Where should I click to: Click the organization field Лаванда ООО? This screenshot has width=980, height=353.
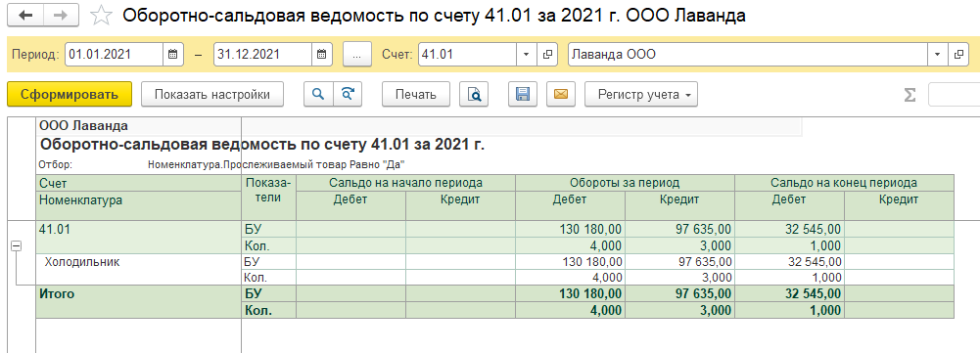[x=748, y=55]
